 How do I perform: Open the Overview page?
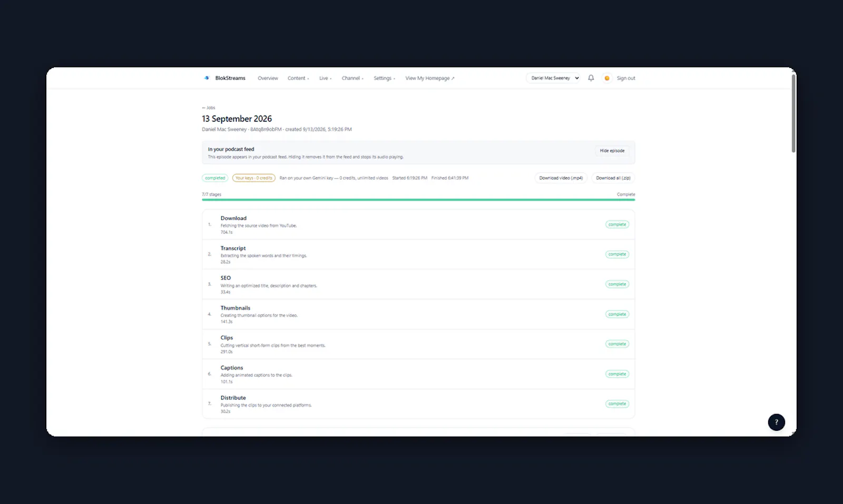pyautogui.click(x=268, y=78)
